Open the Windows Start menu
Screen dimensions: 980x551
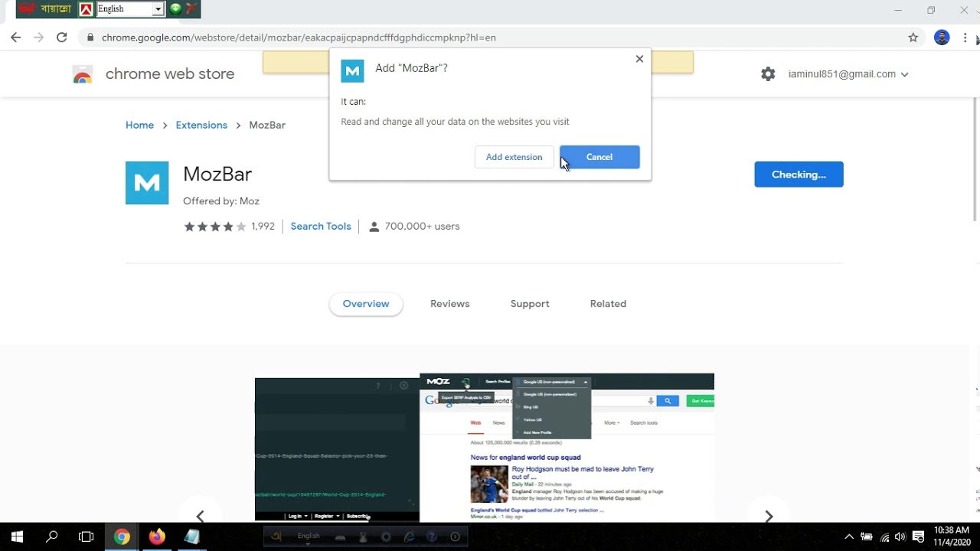[17, 537]
